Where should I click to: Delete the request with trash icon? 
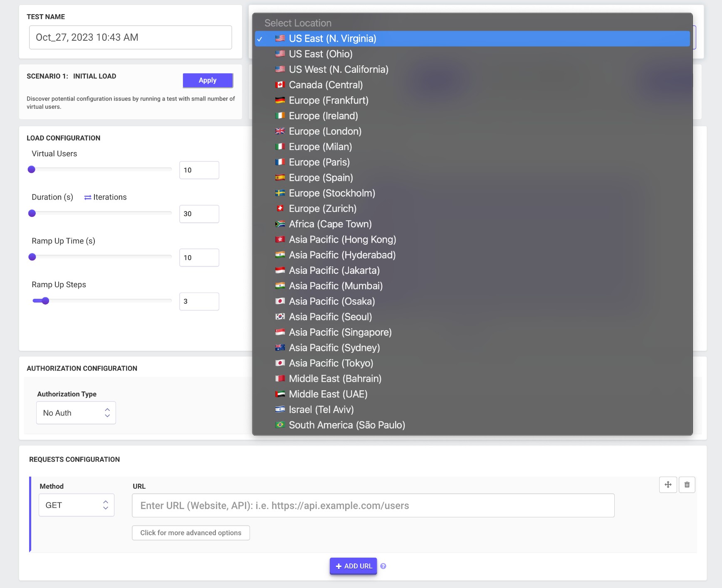click(x=687, y=485)
